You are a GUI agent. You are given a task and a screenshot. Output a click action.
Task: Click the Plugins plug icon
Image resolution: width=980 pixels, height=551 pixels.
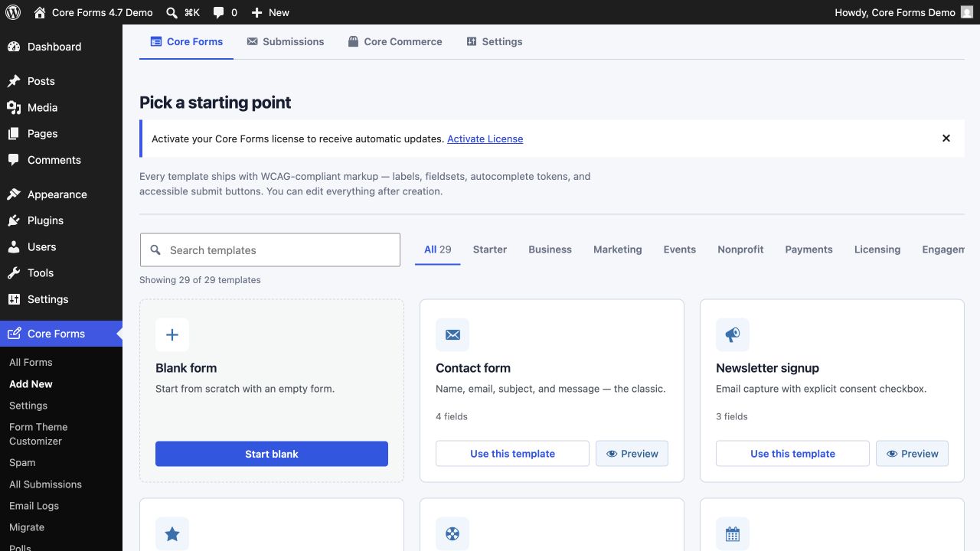pos(14,220)
